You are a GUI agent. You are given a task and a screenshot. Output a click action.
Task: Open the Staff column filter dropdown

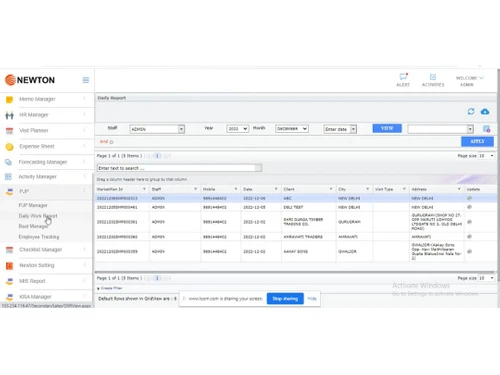click(196, 189)
